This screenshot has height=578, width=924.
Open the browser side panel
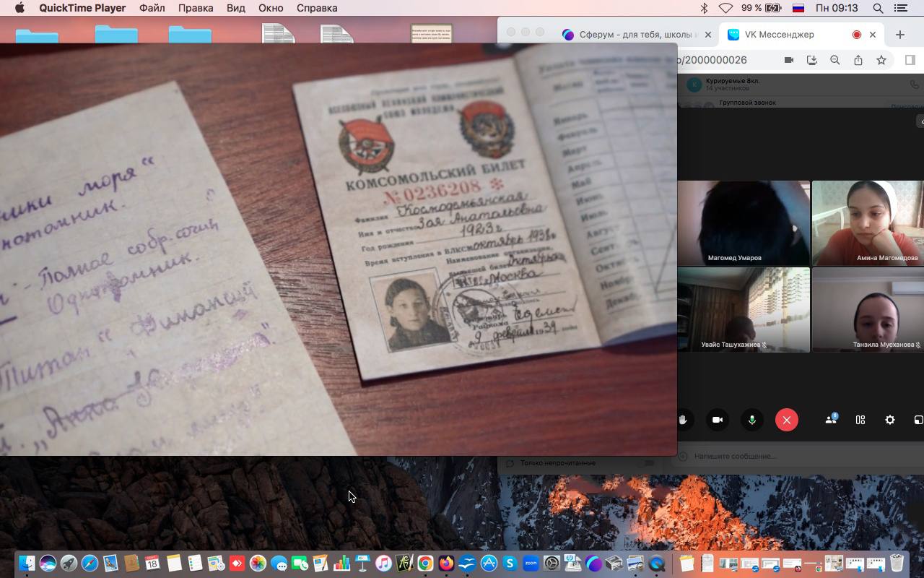[x=910, y=61]
